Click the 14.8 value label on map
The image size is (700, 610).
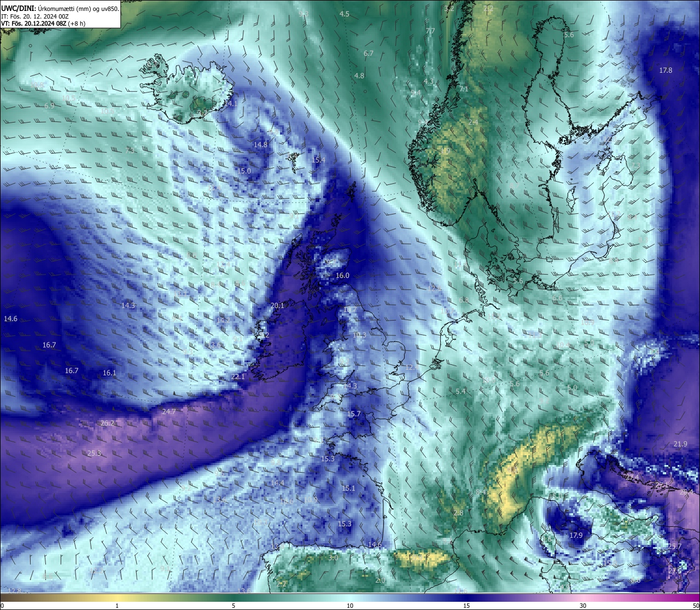tap(261, 144)
